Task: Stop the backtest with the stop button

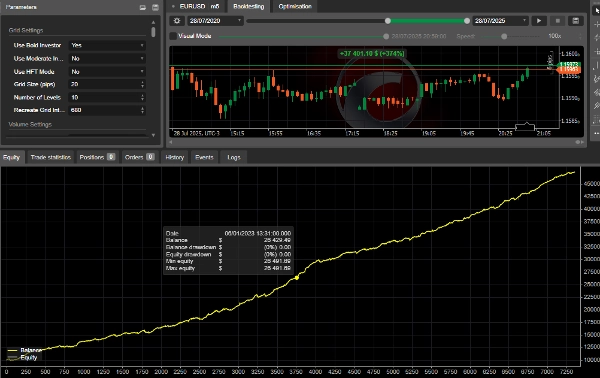Action: click(x=558, y=21)
